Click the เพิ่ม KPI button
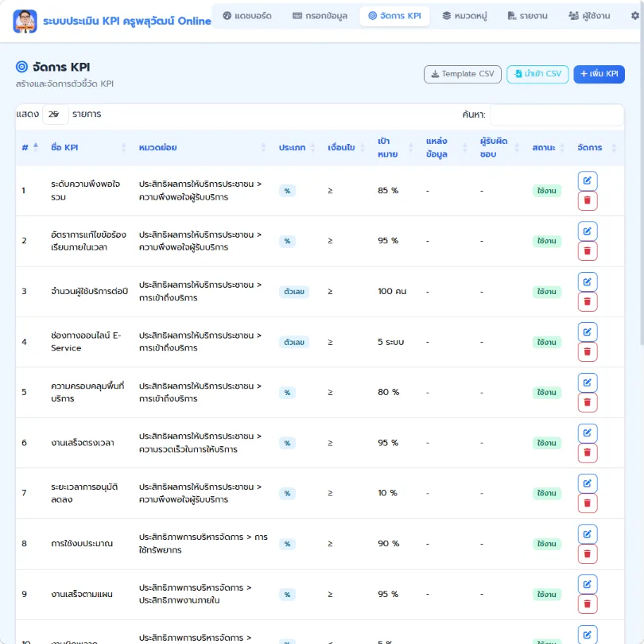The image size is (644, 644). pyautogui.click(x=599, y=74)
